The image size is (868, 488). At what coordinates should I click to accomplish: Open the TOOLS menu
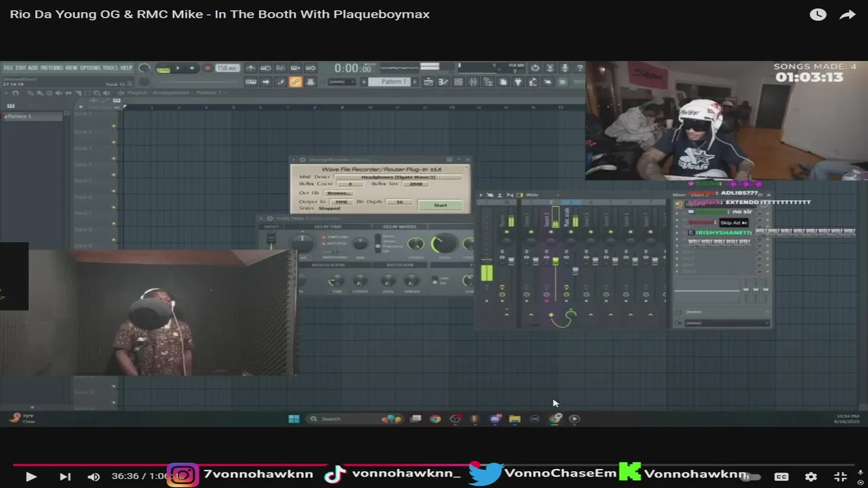[x=111, y=68]
